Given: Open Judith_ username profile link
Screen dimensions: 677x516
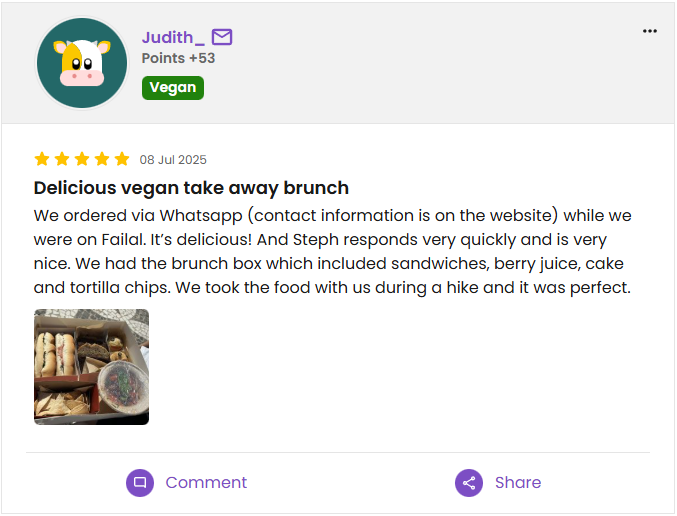Looking at the screenshot, I should click(x=173, y=38).
